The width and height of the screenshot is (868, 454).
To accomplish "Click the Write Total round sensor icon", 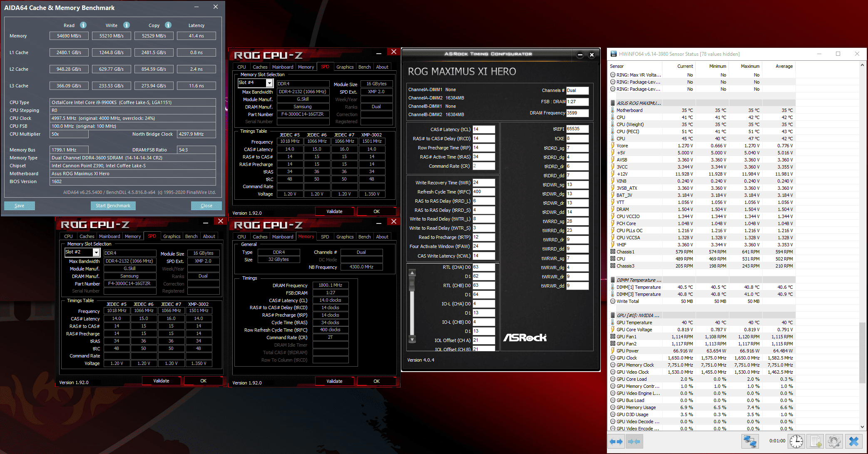I will (613, 301).
